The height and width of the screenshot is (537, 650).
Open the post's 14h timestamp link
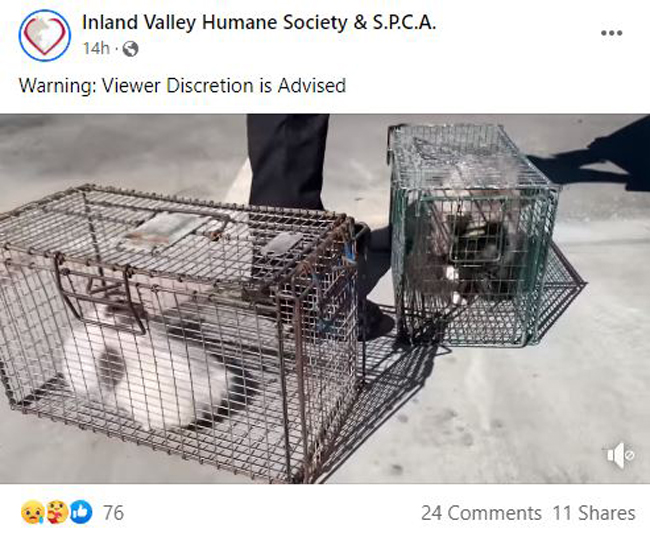point(96,49)
